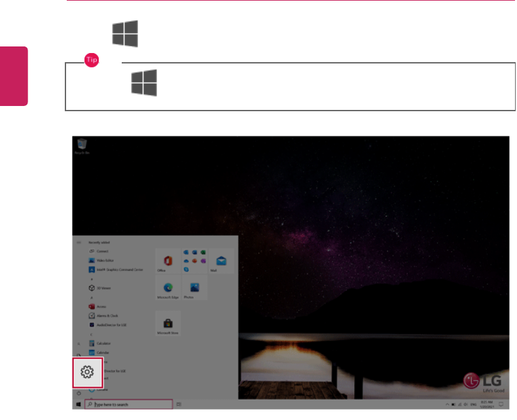
Task: Open Settings via the gear icon
Action: pyautogui.click(x=88, y=372)
